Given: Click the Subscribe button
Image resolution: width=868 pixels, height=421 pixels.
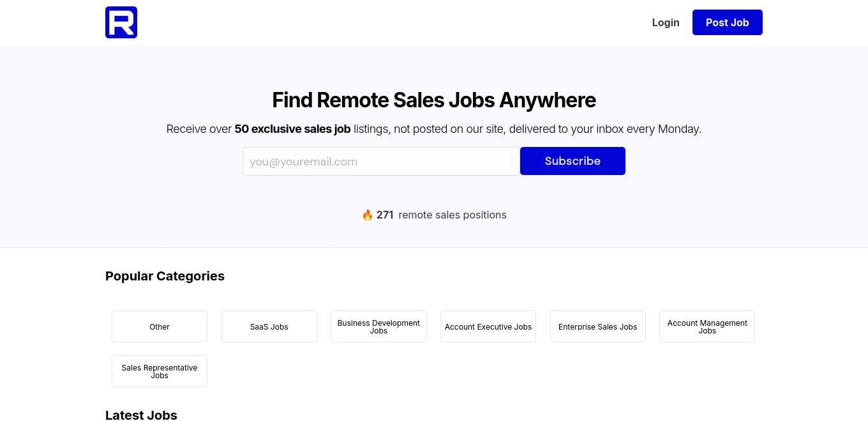Looking at the screenshot, I should [572, 161].
